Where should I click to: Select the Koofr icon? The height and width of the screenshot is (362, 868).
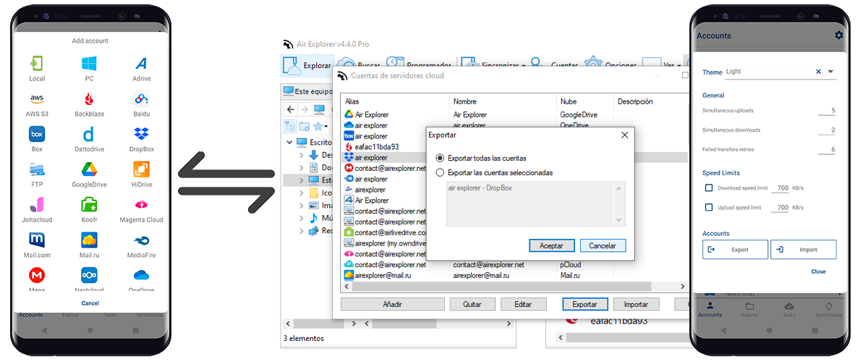(89, 204)
